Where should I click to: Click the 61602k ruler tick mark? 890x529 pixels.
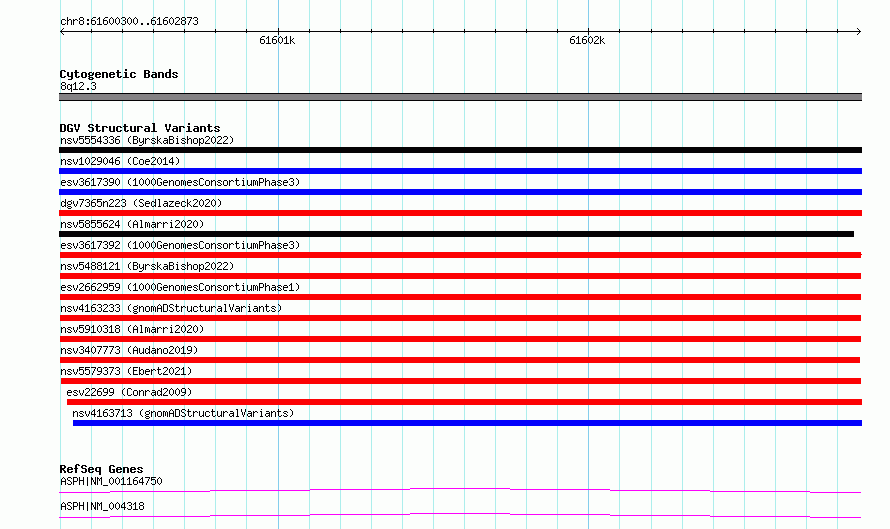589,31
